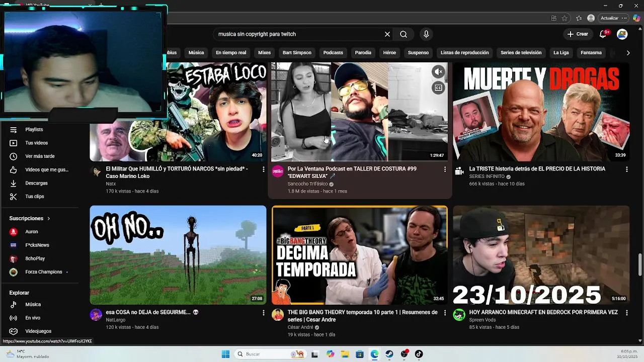644x362 pixels.
Task: Toggle captions on the podcast preview
Action: click(438, 88)
